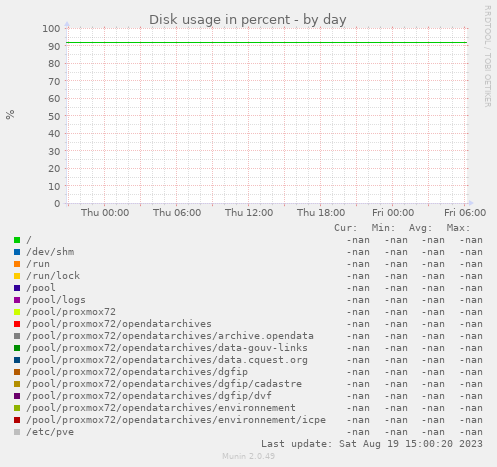
Task: Click the 0 y-axis label
Action: pyautogui.click(x=57, y=204)
